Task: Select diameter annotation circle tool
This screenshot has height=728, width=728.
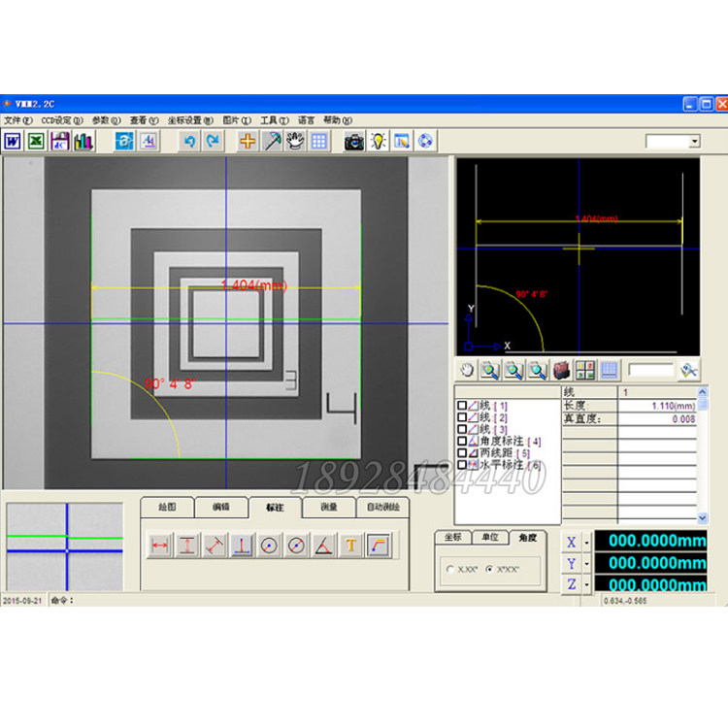Action: coord(296,546)
